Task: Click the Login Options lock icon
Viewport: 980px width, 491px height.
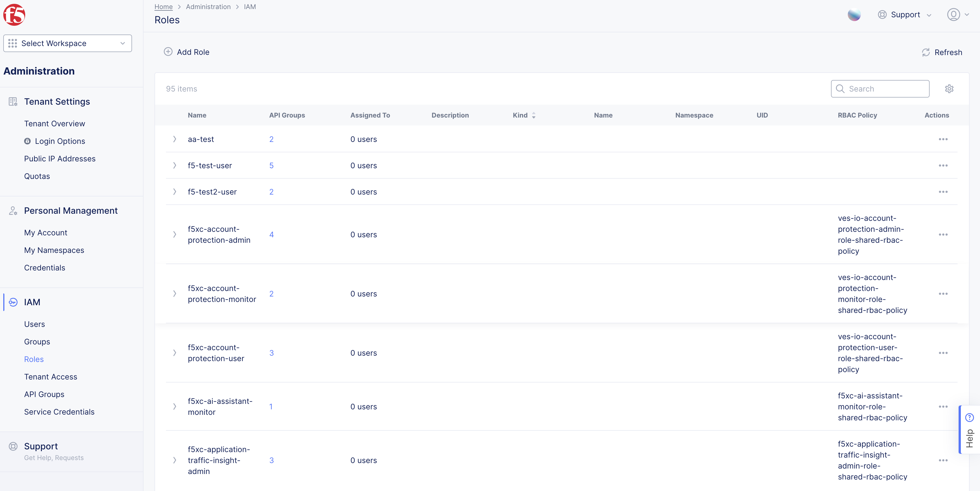Action: coord(27,141)
